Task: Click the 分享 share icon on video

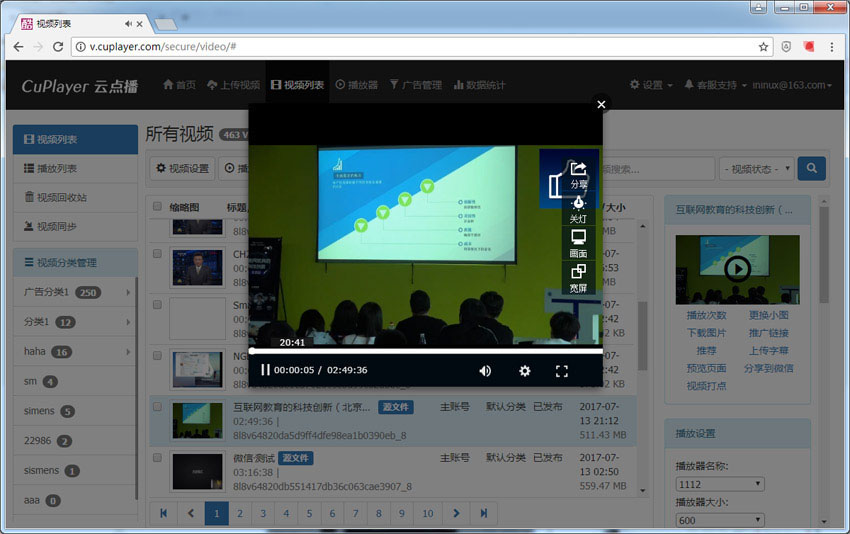Action: pyautogui.click(x=578, y=175)
